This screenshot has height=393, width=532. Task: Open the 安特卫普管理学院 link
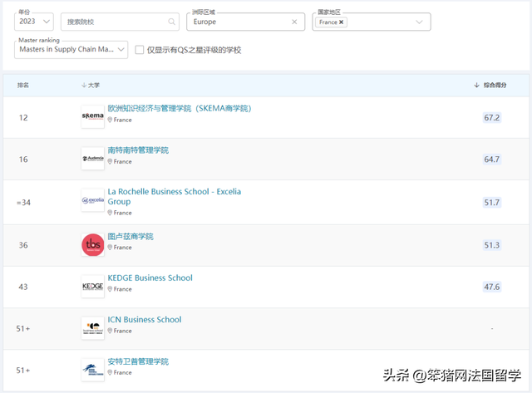[138, 361]
